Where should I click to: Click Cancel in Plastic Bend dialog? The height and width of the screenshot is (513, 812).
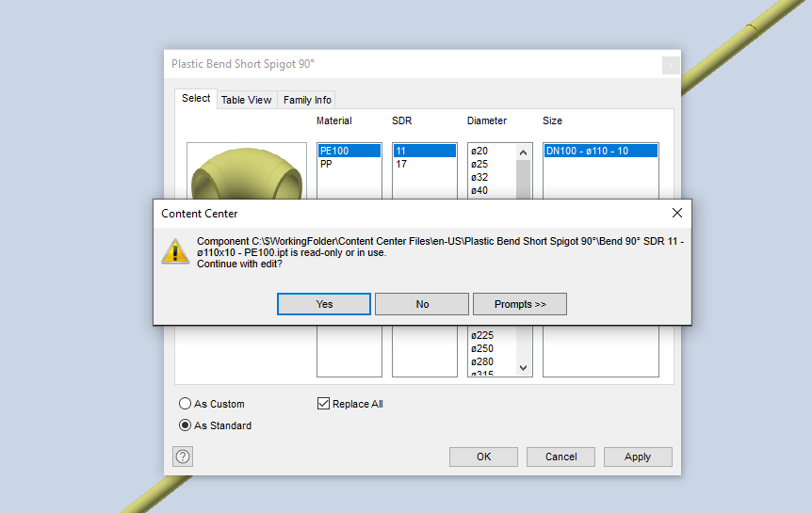pyautogui.click(x=560, y=457)
